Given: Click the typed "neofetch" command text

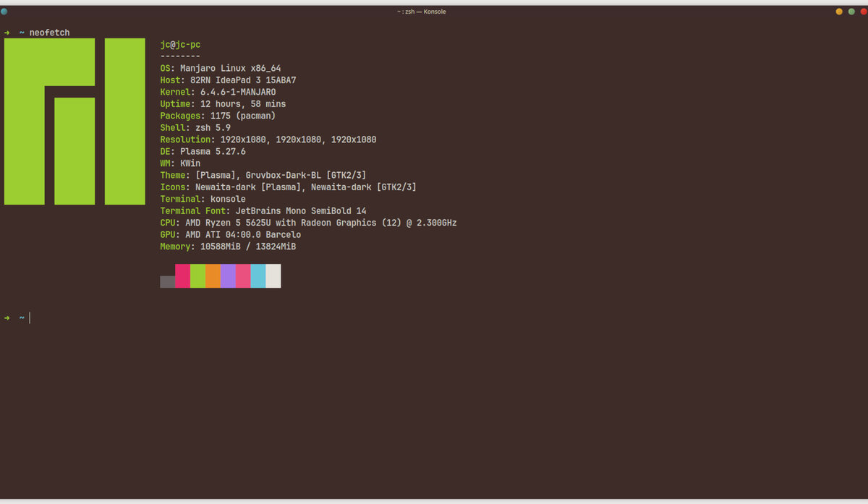Looking at the screenshot, I should tap(50, 33).
